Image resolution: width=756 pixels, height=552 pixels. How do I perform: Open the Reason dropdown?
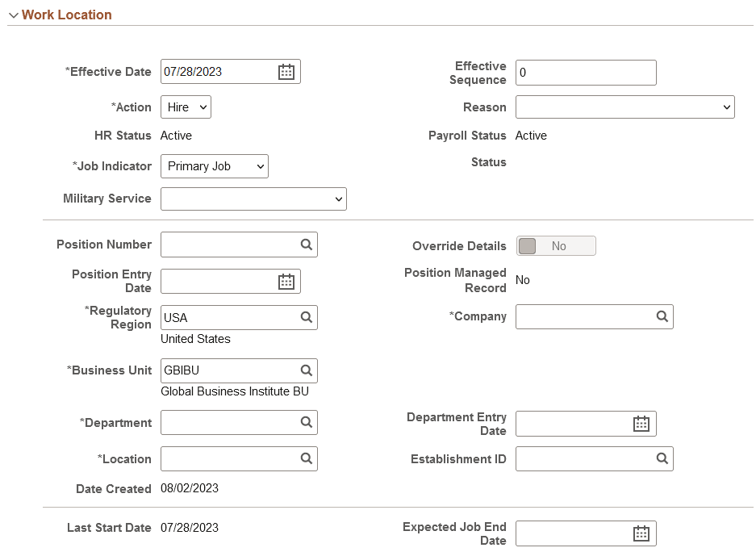tap(625, 107)
